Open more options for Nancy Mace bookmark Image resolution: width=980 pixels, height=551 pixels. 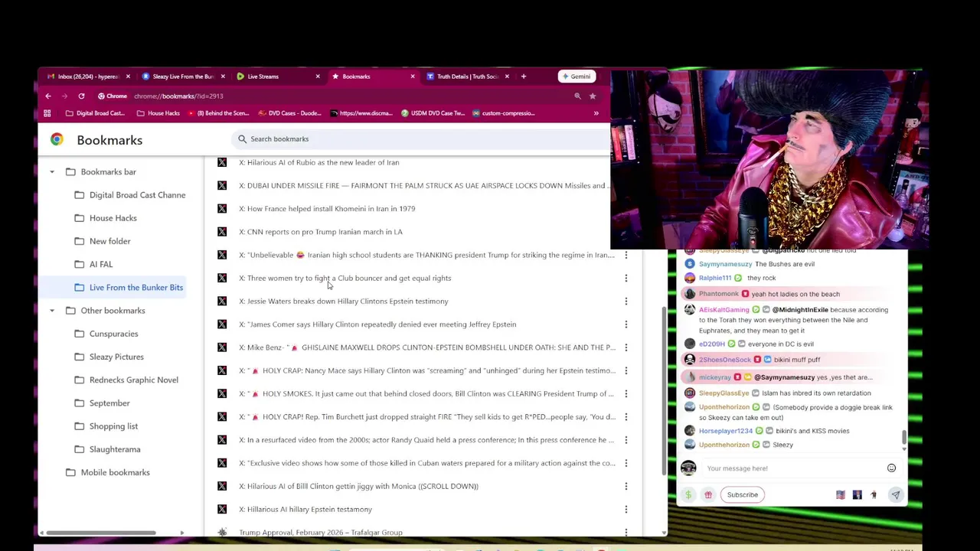pyautogui.click(x=626, y=370)
